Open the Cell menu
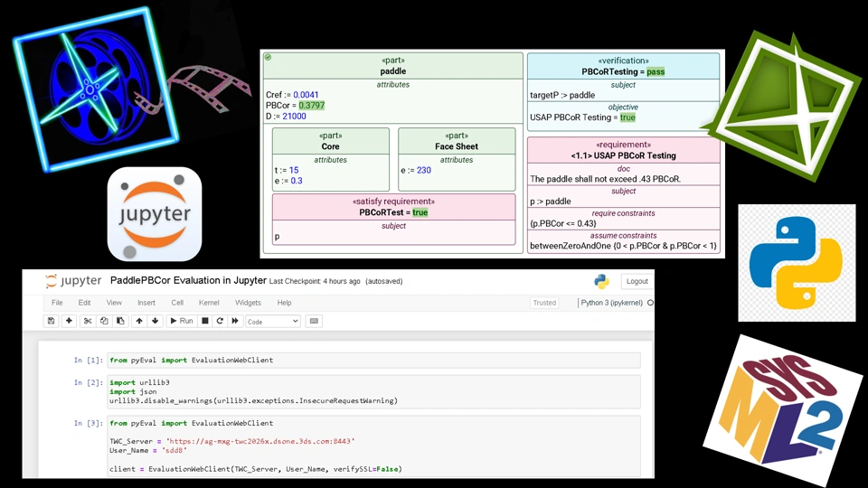 click(177, 303)
